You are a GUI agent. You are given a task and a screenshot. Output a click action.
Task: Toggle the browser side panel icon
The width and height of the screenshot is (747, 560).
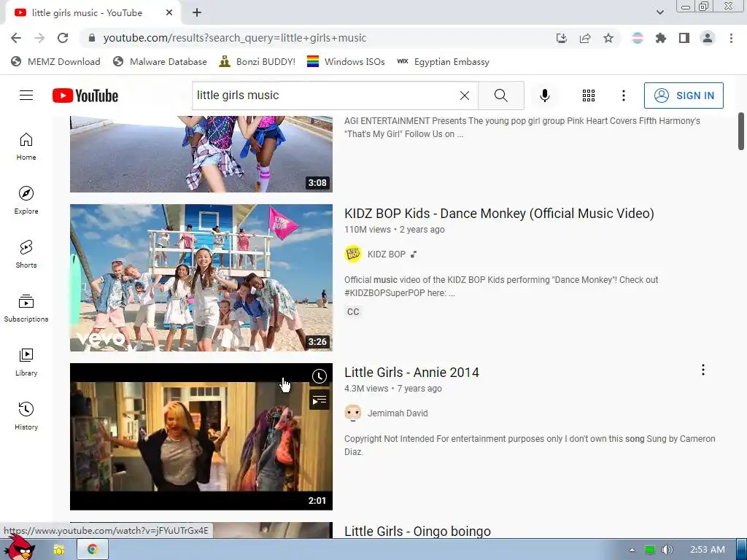pos(684,38)
